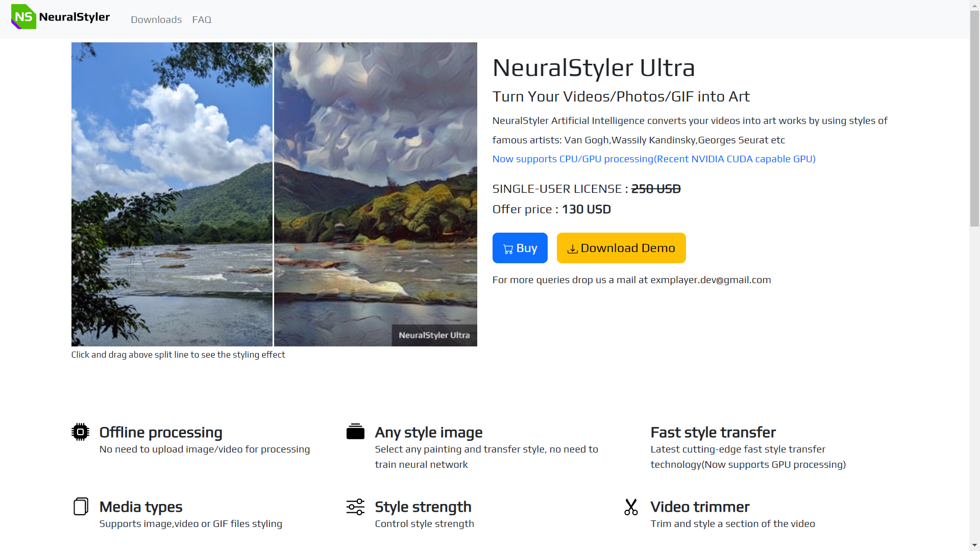Click 'Turn Your Videos/Photos/GIF into Art' subtitle
Screen dimensions: 980x551
click(x=621, y=96)
